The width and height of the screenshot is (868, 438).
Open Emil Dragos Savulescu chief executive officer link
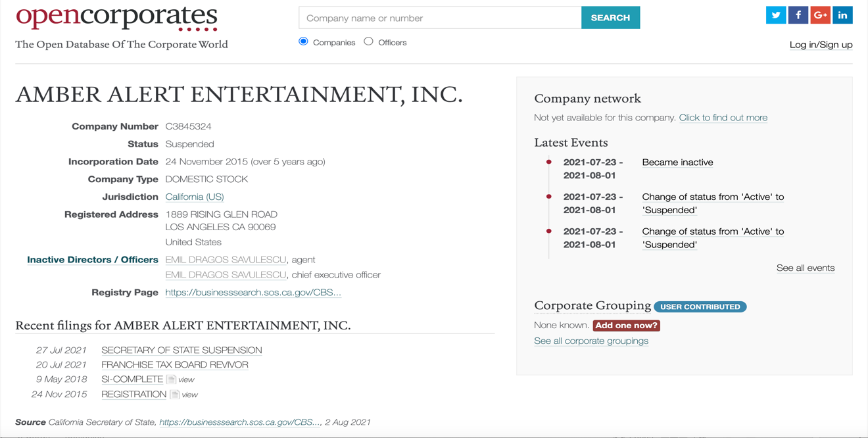pyautogui.click(x=226, y=275)
